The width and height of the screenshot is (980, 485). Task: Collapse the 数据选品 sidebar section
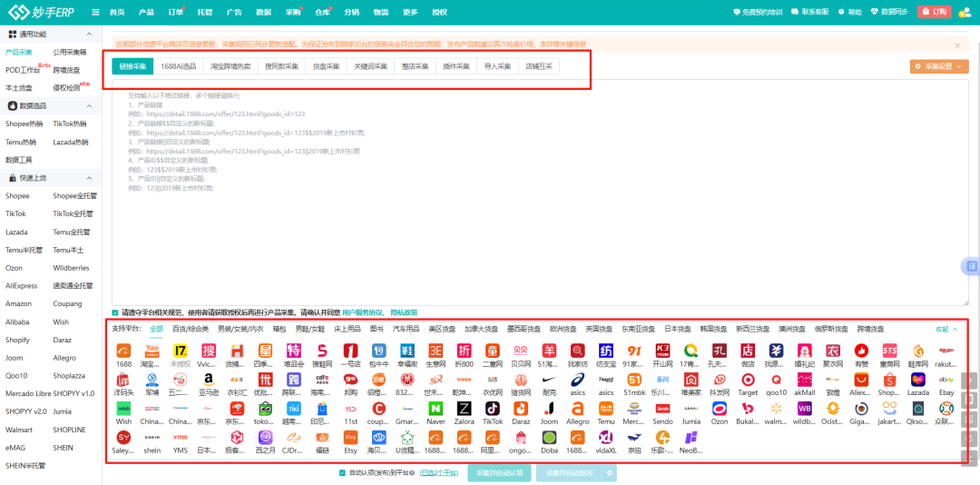[89, 105]
